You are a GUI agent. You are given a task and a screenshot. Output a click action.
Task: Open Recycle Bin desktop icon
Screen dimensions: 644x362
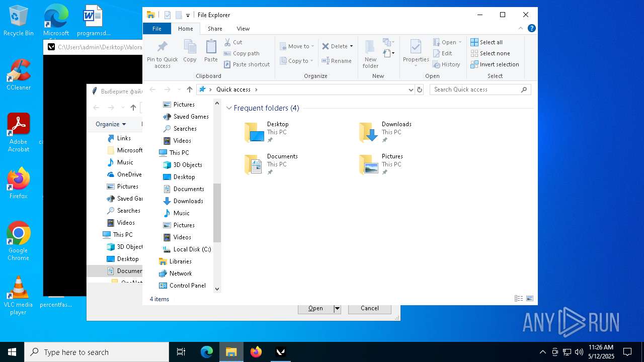(19, 21)
